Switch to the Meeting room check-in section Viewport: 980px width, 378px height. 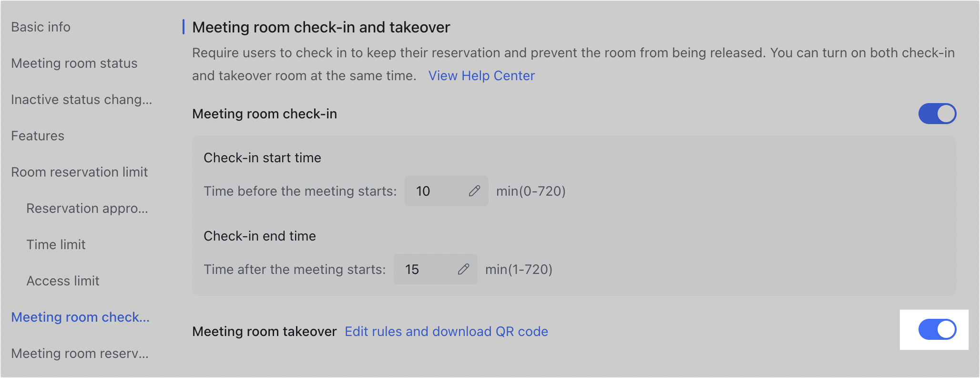[80, 317]
